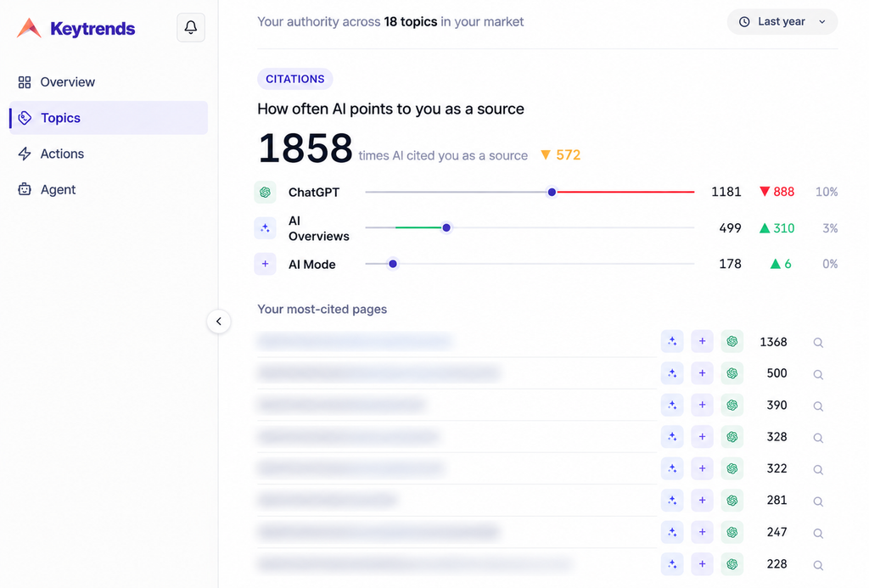Click the ChatGPT slider handle
This screenshot has width=869, height=588.
click(x=552, y=193)
